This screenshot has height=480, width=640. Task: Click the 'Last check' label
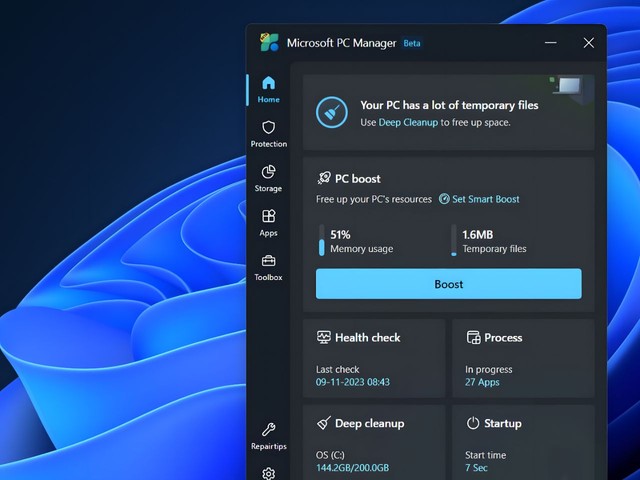[x=338, y=369]
